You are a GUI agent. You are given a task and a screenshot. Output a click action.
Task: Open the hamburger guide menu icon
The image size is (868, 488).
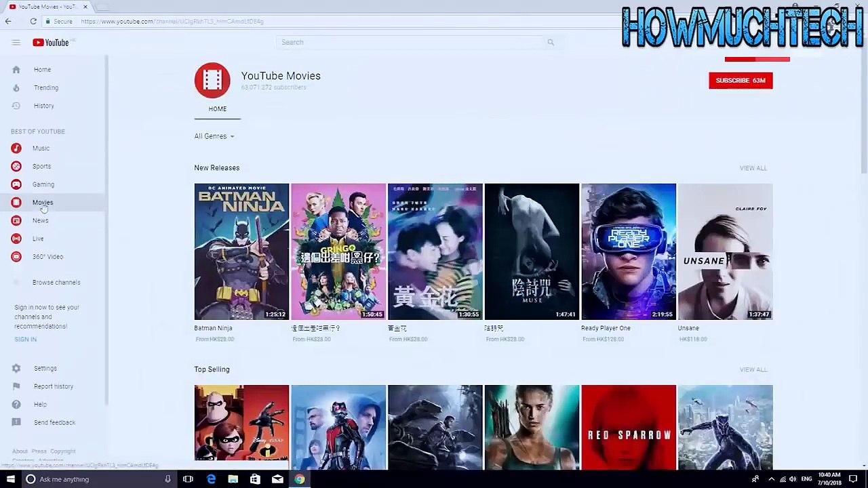pos(16,43)
